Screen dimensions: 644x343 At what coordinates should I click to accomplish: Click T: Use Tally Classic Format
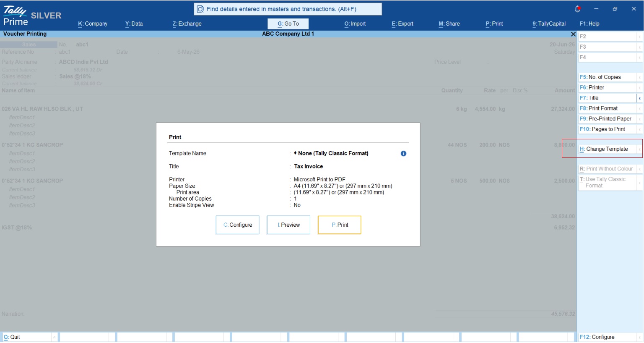(x=608, y=183)
